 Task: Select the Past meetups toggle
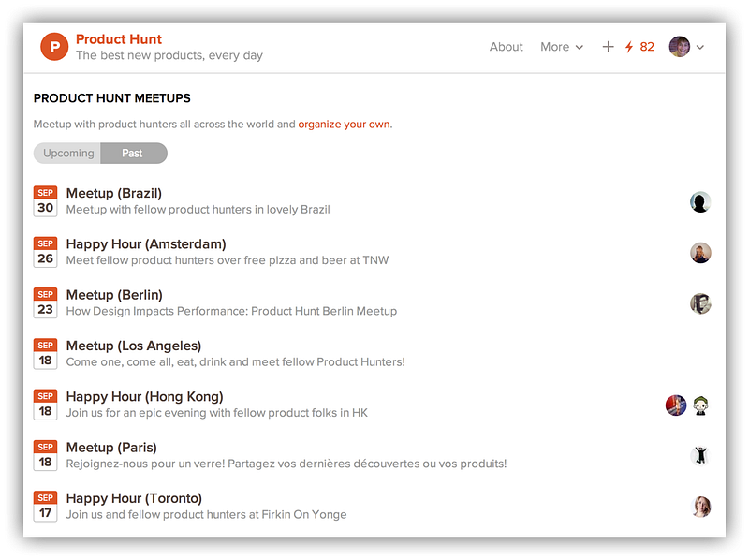[134, 154]
